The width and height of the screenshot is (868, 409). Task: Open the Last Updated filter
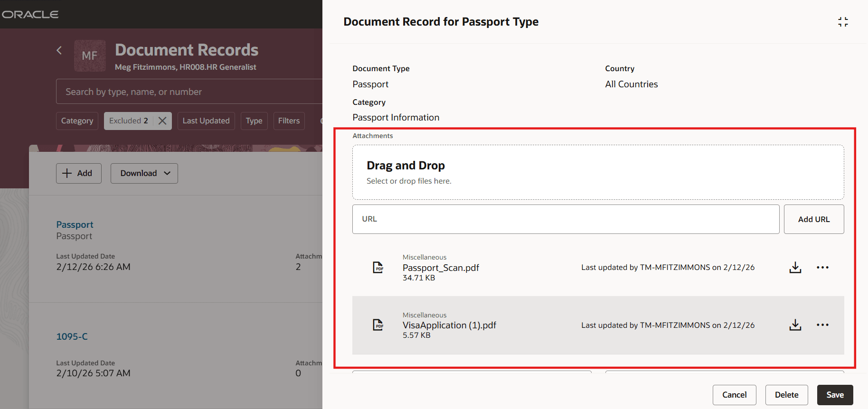(x=206, y=121)
